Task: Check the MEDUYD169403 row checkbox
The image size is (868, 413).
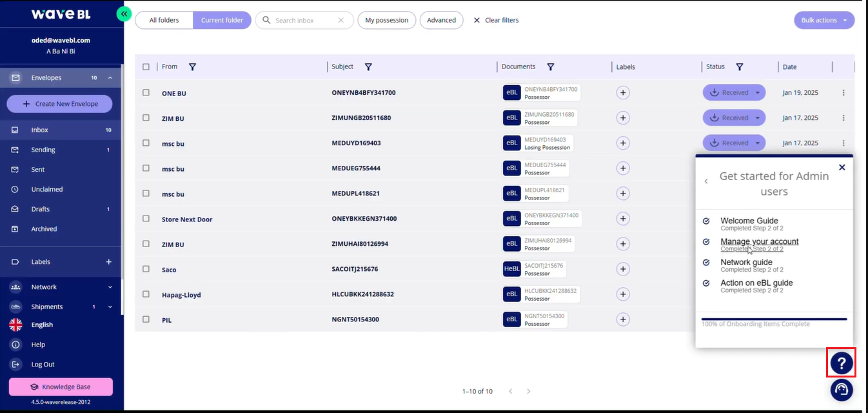Action: (146, 143)
